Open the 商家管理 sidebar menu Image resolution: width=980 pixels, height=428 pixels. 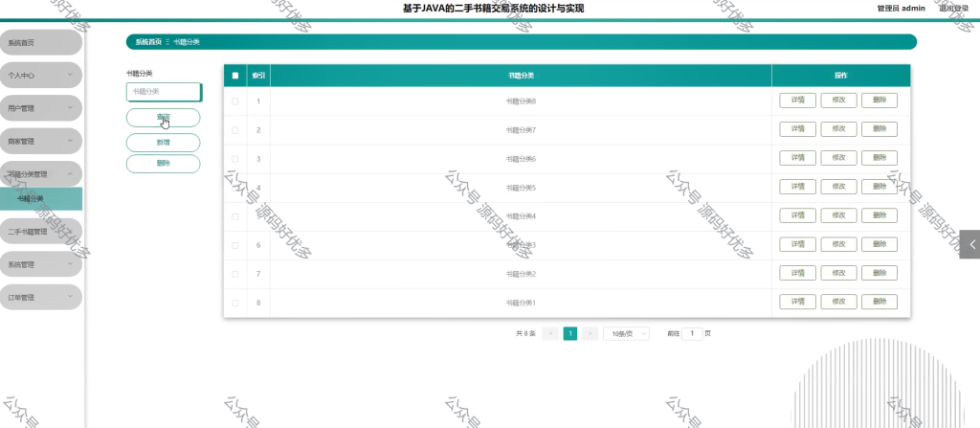pos(40,142)
